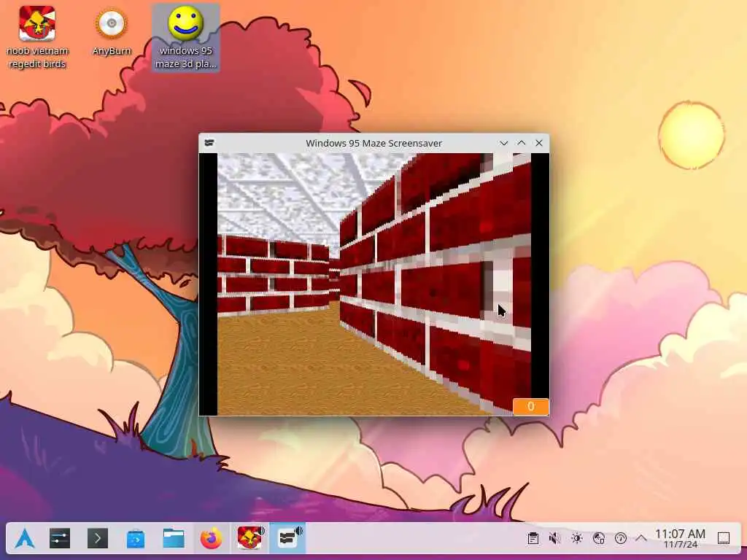Open the network tray icon
Image resolution: width=747 pixels, height=560 pixels.
[x=599, y=539]
